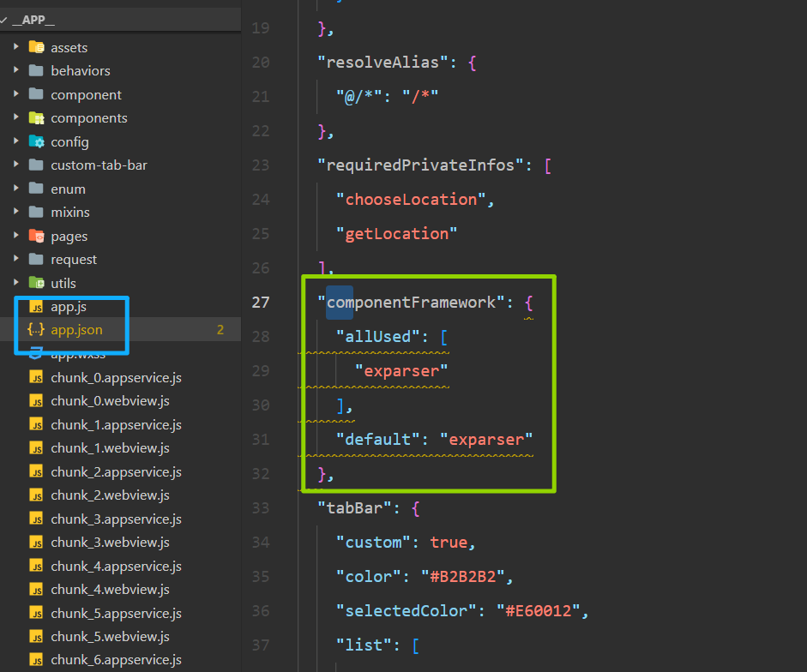Click "resolveAlias" key on line 20

click(x=382, y=63)
